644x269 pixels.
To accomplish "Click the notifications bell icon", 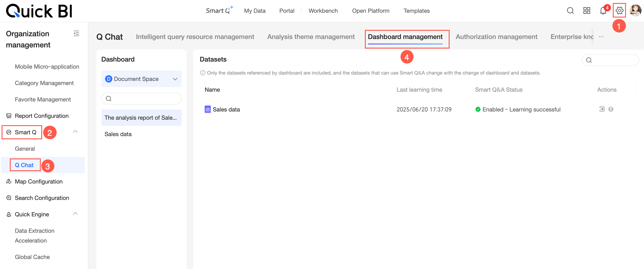I will (x=603, y=11).
